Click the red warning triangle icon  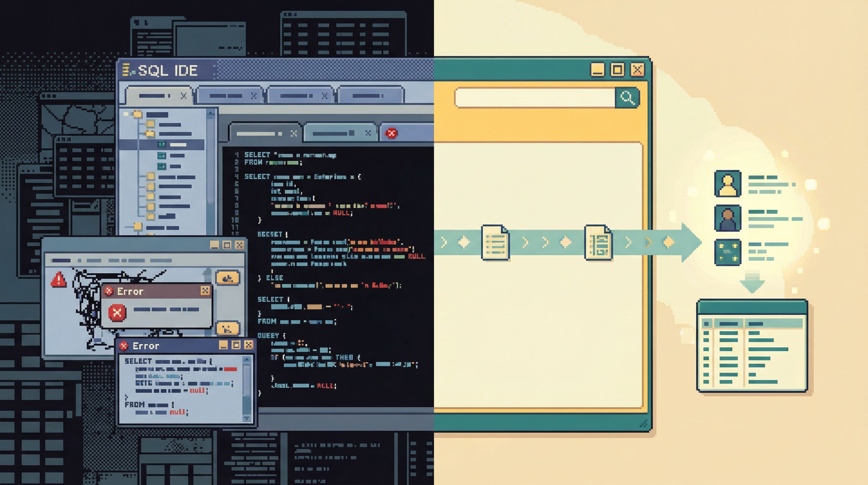pyautogui.click(x=58, y=279)
